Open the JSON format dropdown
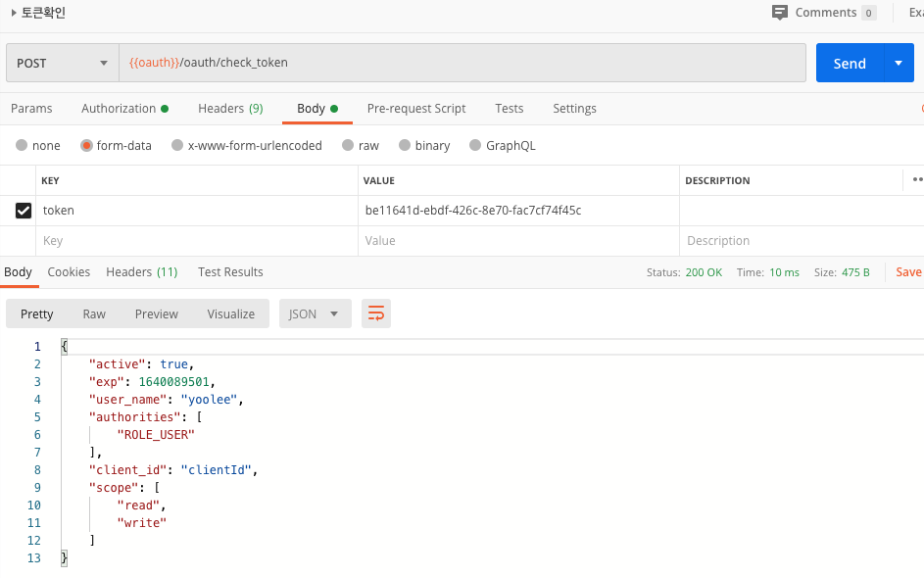The width and height of the screenshot is (924, 578). tap(316, 314)
